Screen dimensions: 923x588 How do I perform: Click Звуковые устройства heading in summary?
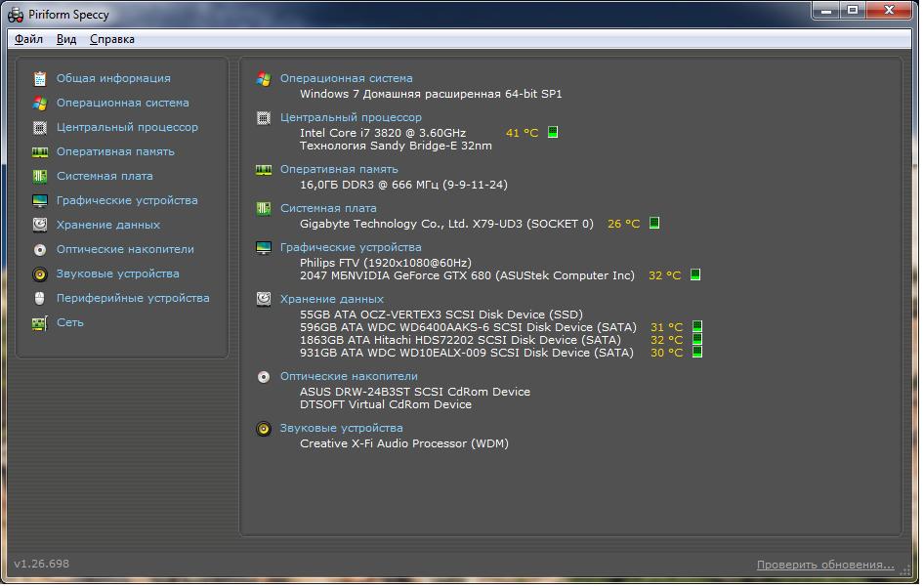tap(342, 429)
